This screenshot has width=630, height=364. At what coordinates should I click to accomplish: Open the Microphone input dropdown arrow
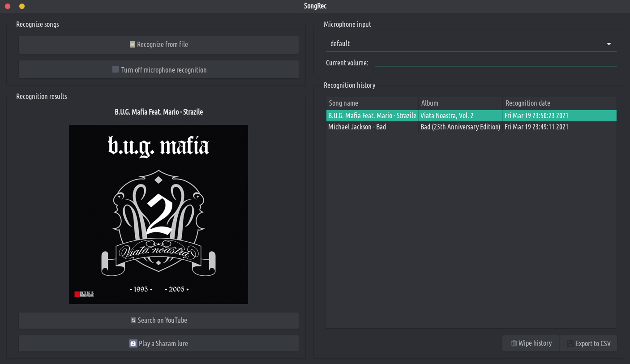click(x=609, y=44)
